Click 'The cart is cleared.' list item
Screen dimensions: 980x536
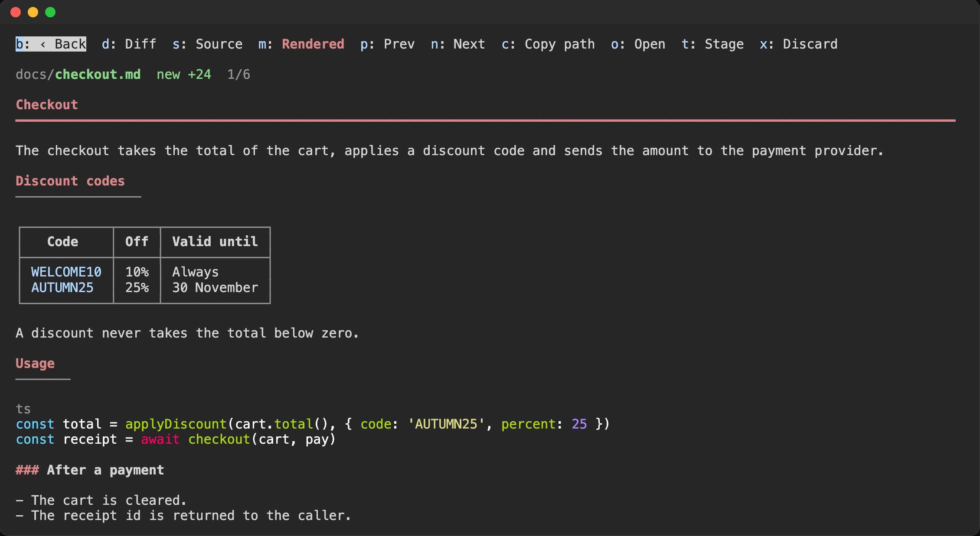click(x=101, y=500)
